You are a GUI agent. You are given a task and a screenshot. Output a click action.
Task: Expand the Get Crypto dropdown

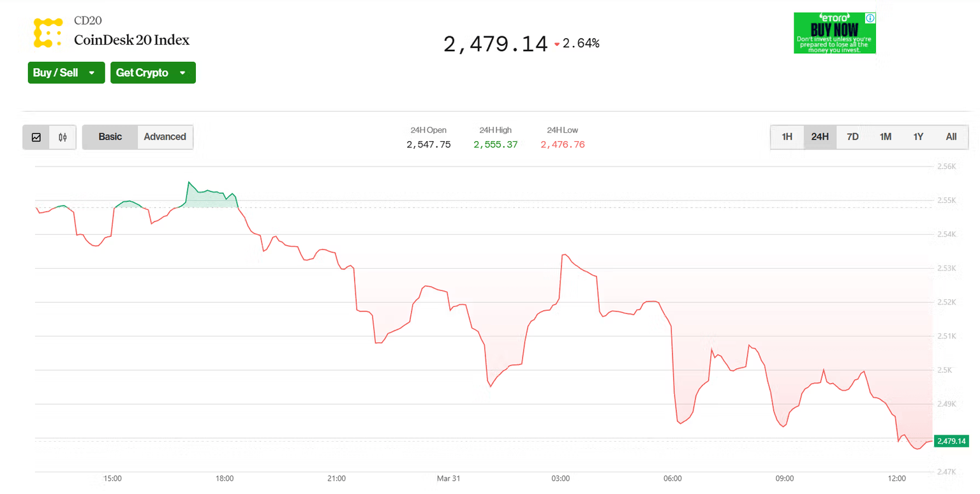click(152, 72)
